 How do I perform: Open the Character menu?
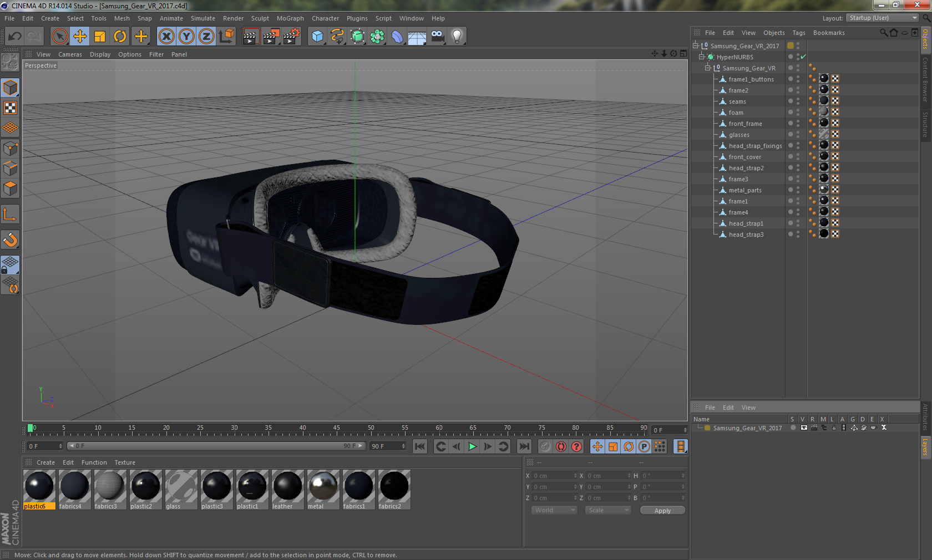click(325, 18)
